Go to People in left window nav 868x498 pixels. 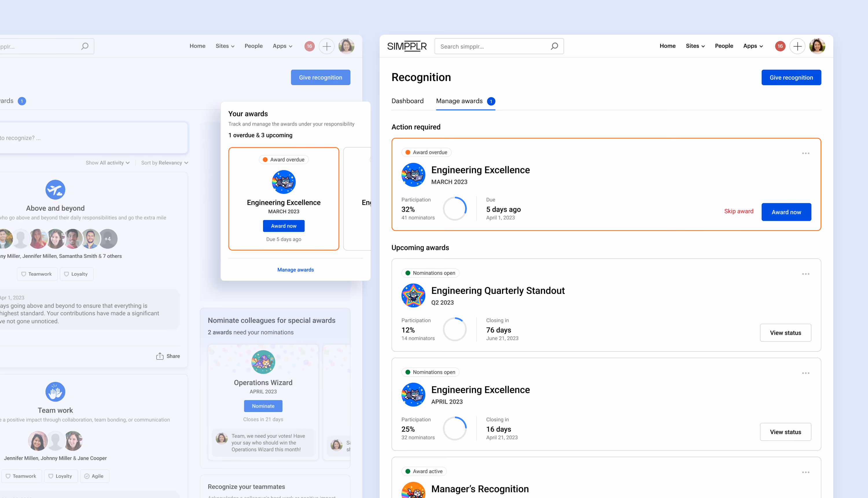click(x=253, y=46)
